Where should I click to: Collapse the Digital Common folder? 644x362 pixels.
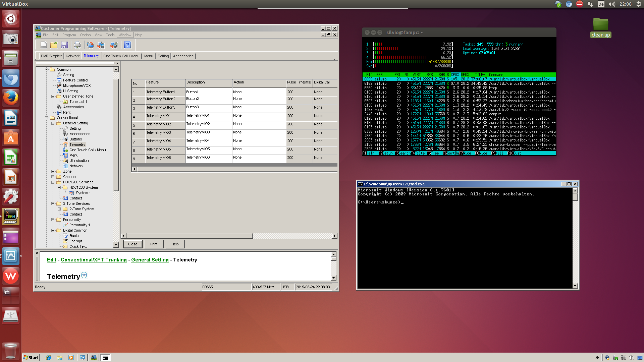pyautogui.click(x=53, y=230)
